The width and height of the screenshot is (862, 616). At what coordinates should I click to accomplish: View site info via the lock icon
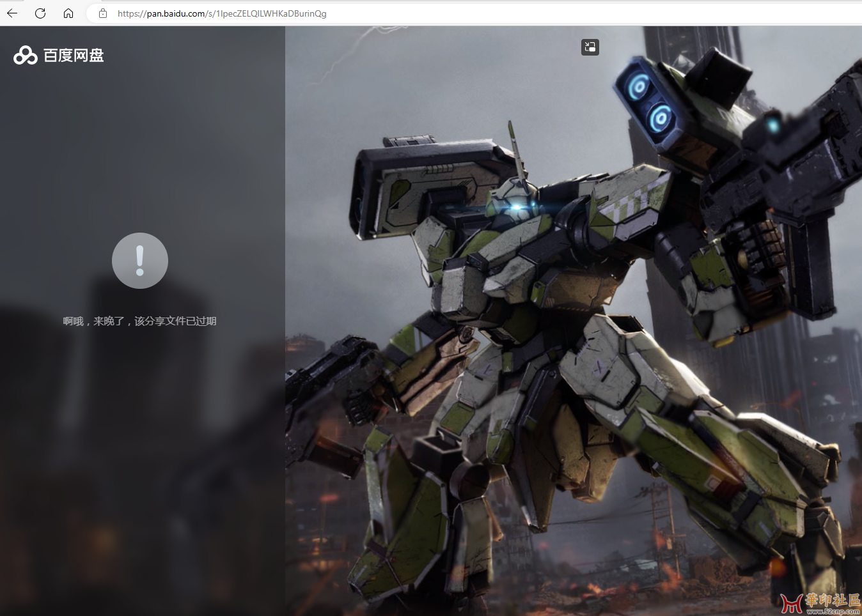[x=103, y=13]
